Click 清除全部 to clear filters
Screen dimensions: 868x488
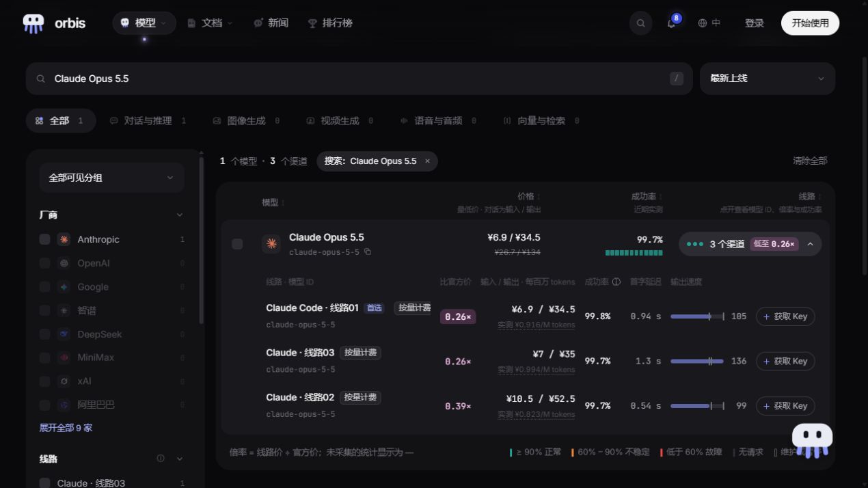(x=810, y=161)
